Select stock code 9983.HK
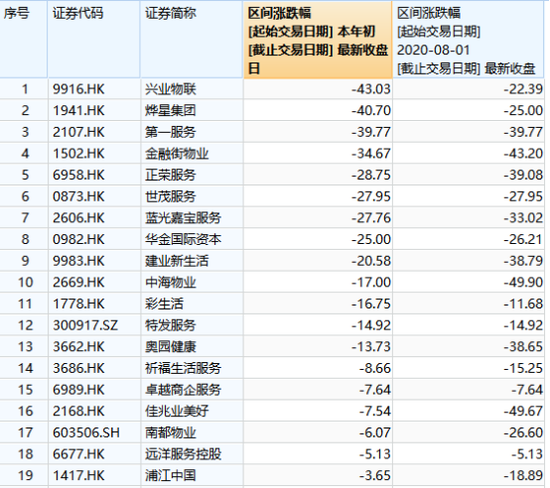 (79, 261)
